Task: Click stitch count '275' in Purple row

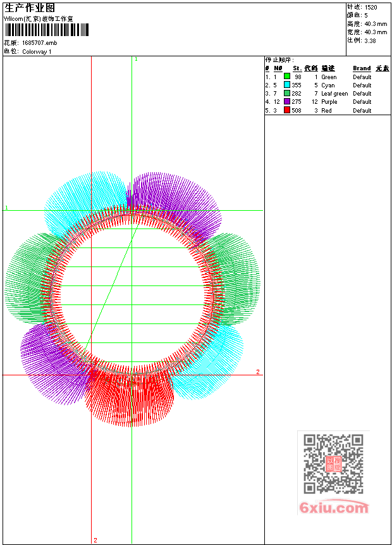Action: click(297, 102)
